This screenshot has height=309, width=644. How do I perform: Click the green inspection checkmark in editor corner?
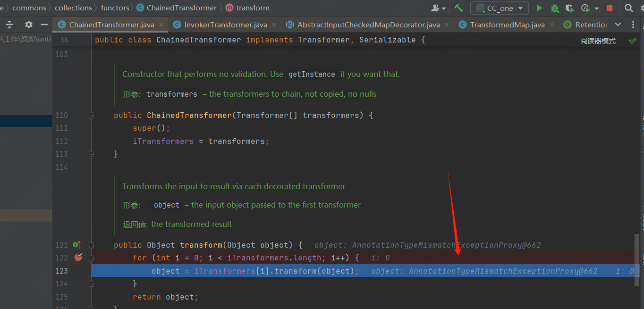point(633,41)
